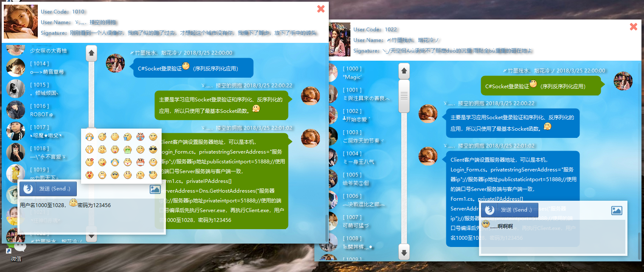Select contact [ 1003 ] in the right window
The image size is (644, 272).
coord(363,137)
